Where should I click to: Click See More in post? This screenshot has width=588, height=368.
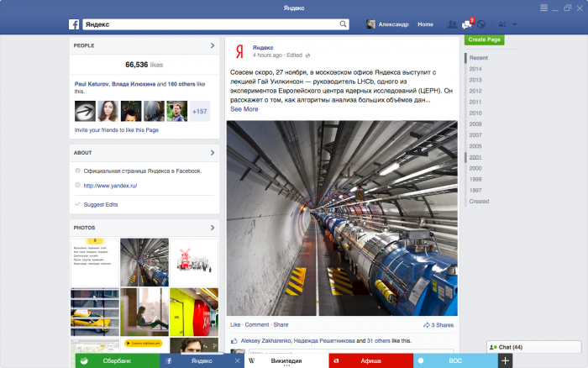point(244,109)
